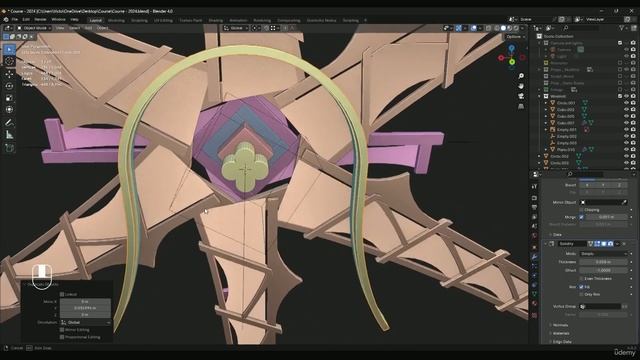Open the Global transform orientation dropdown
Image resolution: width=640 pixels, height=360 pixels.
pyautogui.click(x=236, y=28)
